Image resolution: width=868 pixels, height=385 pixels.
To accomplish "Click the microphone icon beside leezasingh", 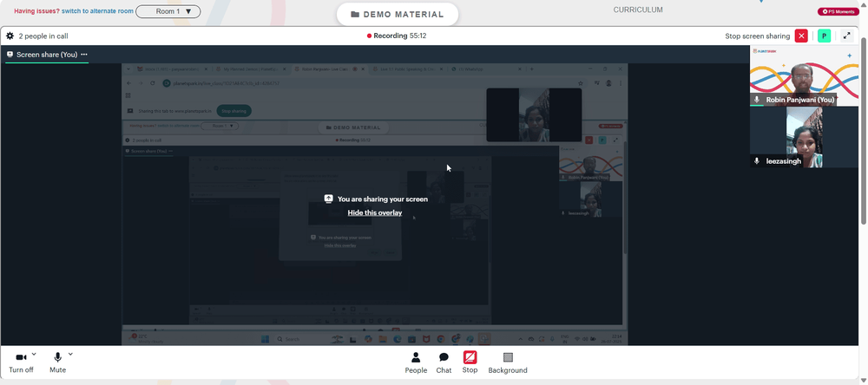I will point(757,161).
